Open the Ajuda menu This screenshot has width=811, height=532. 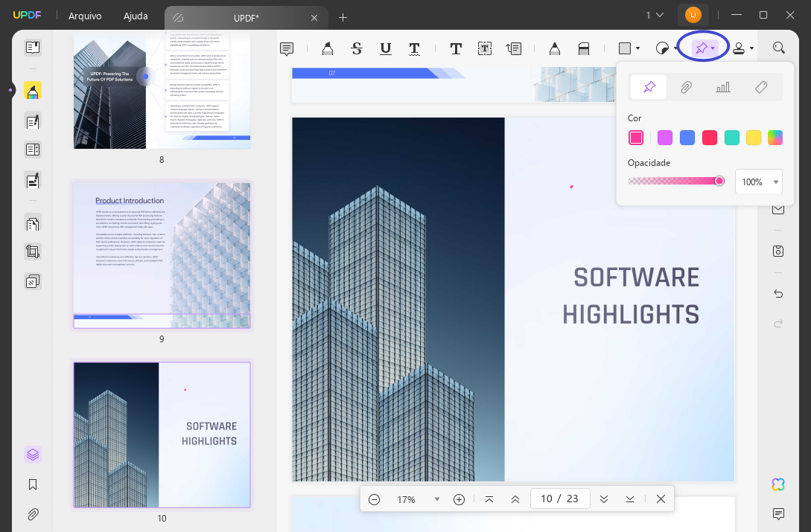136,16
